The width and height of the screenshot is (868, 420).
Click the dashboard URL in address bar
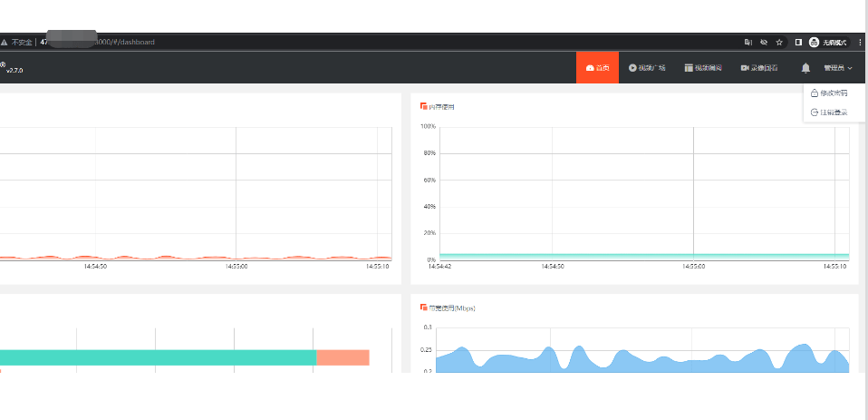click(x=98, y=42)
